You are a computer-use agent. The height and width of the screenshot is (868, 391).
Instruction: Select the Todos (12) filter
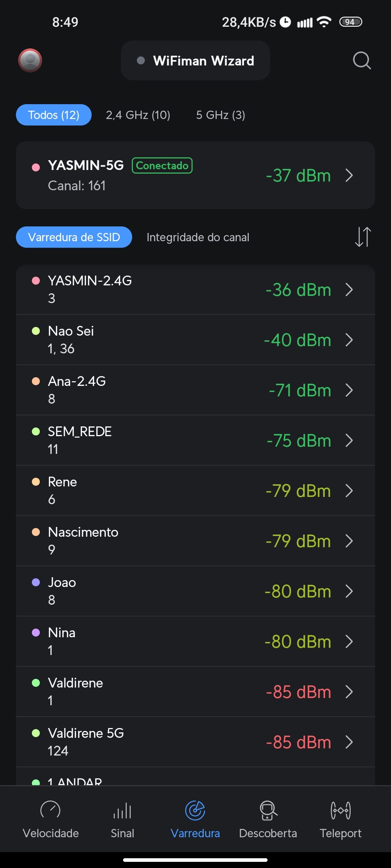coord(54,115)
